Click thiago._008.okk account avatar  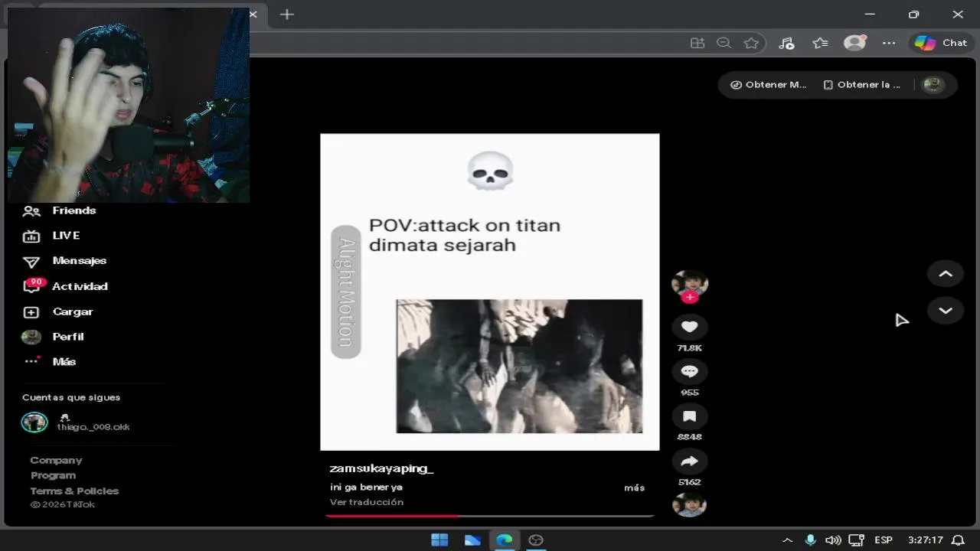34,422
